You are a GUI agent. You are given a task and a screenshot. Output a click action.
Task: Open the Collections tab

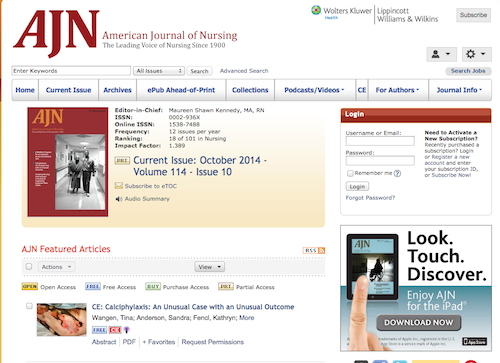click(x=250, y=90)
